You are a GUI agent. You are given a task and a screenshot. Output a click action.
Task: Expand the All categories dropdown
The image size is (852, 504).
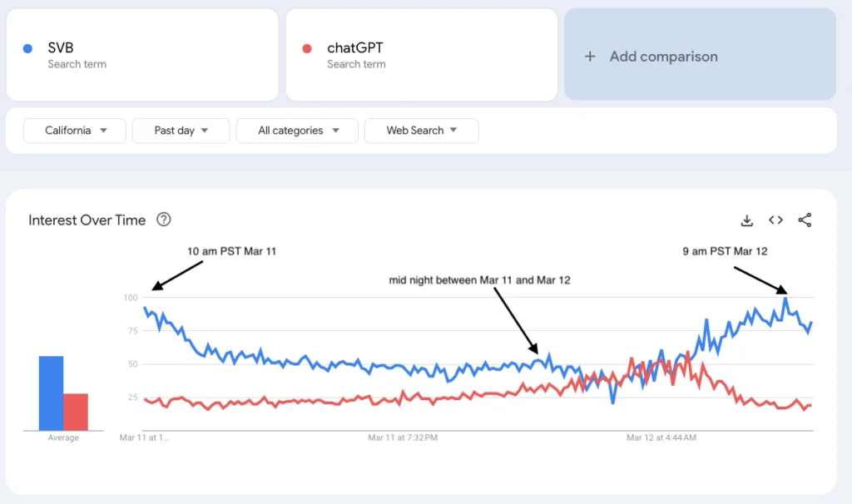pyautogui.click(x=296, y=131)
